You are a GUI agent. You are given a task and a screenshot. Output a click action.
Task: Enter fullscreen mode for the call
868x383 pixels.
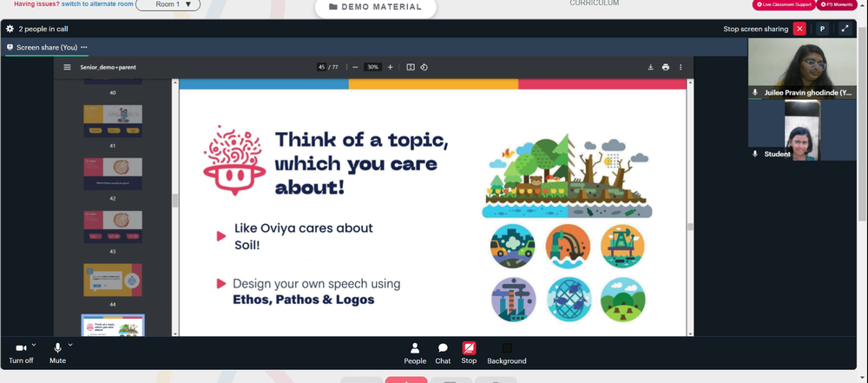click(845, 29)
